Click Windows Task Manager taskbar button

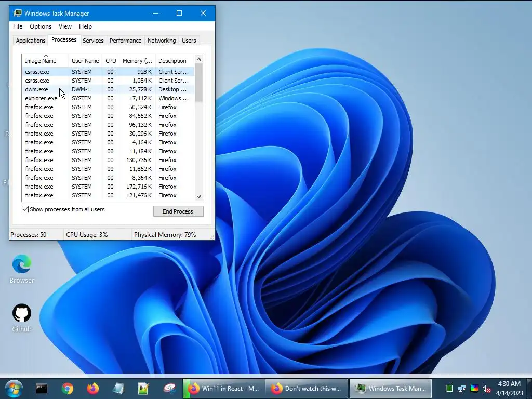390,389
